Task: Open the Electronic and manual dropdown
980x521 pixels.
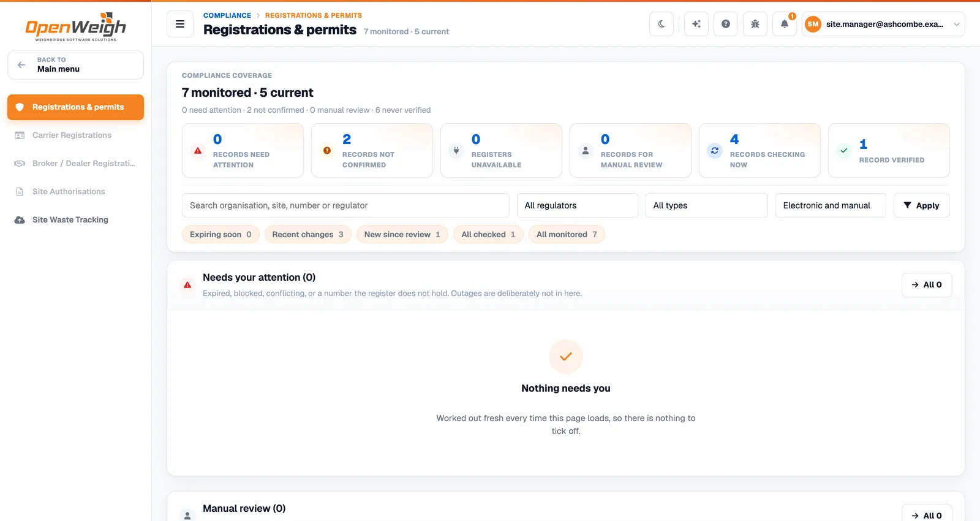Action: pos(831,205)
